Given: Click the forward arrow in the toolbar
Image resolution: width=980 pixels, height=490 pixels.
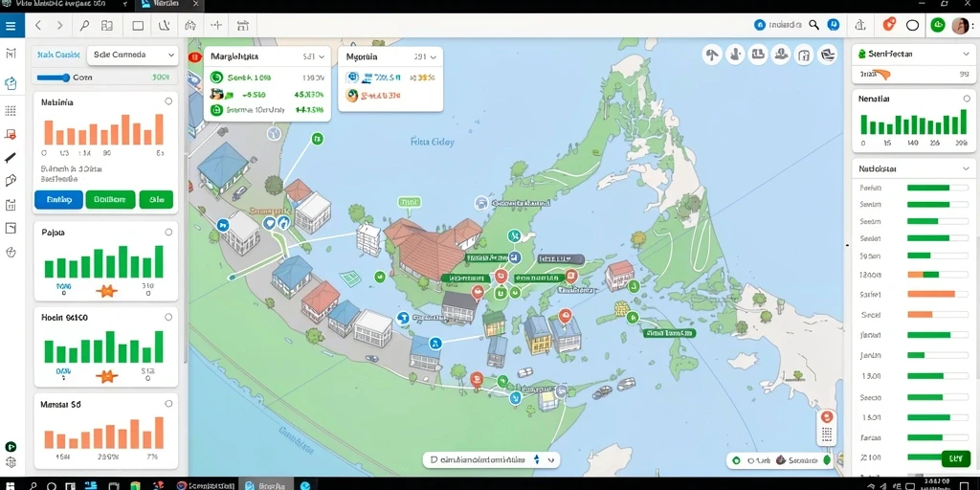Looking at the screenshot, I should (x=60, y=26).
